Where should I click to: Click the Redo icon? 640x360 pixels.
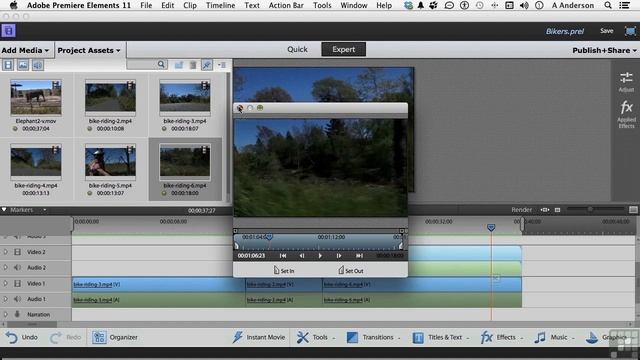[x=56, y=337]
